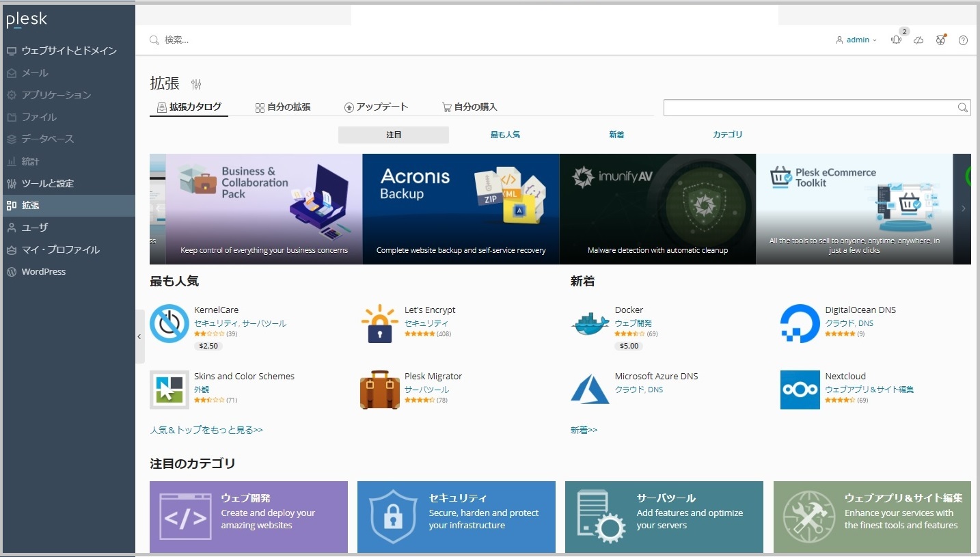Image resolution: width=980 pixels, height=557 pixels.
Task: Select 拡張 in the sidebar
Action: point(68,205)
